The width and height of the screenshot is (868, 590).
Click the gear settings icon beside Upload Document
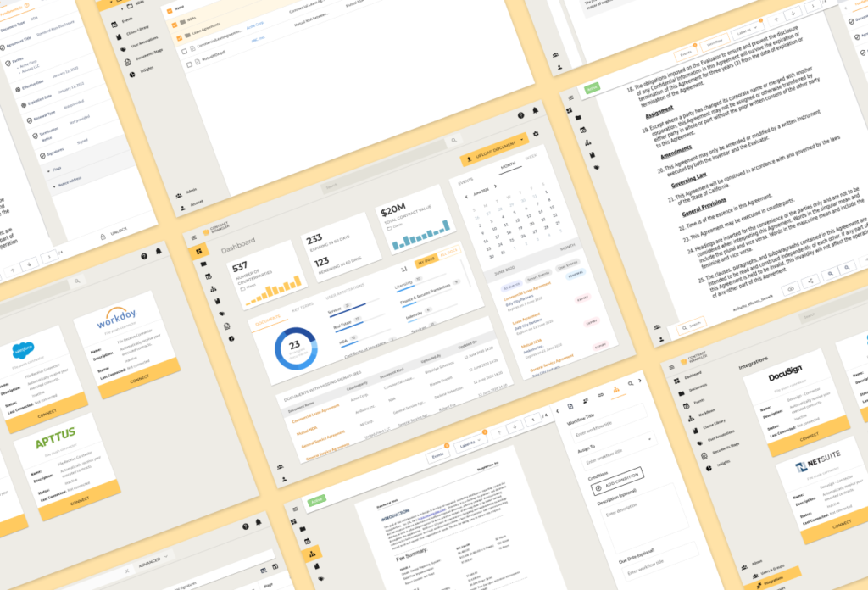click(x=536, y=134)
